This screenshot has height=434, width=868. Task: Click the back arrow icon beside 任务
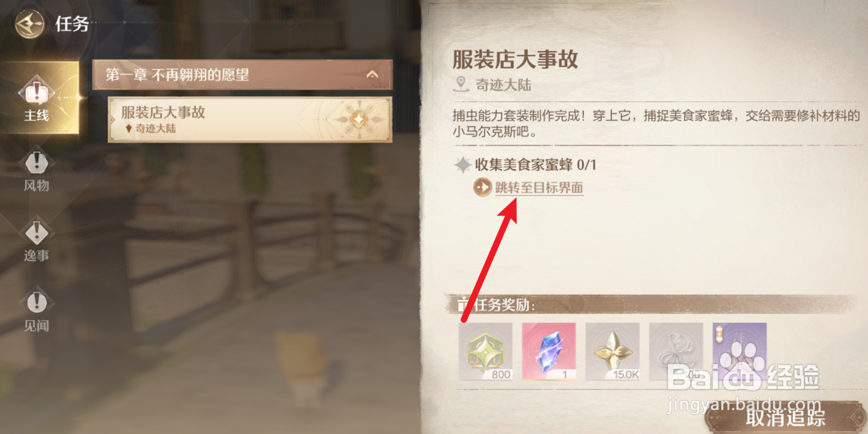pyautogui.click(x=29, y=24)
